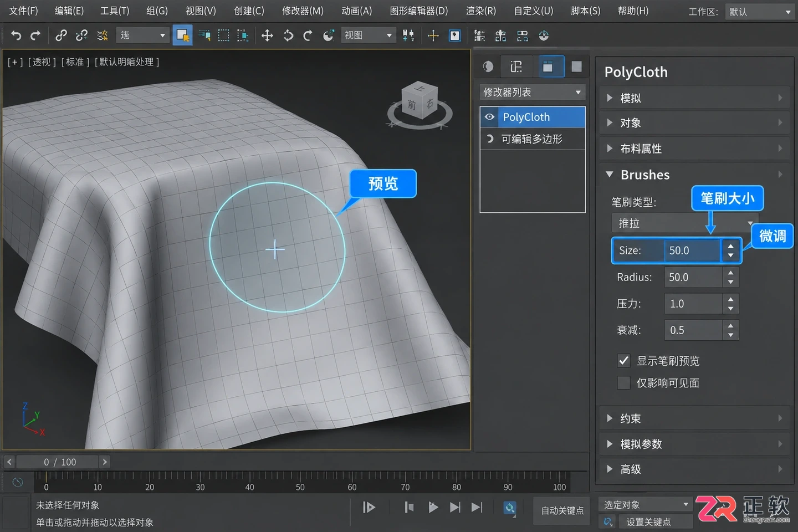Select the Move tool
798x532 pixels.
point(267,35)
